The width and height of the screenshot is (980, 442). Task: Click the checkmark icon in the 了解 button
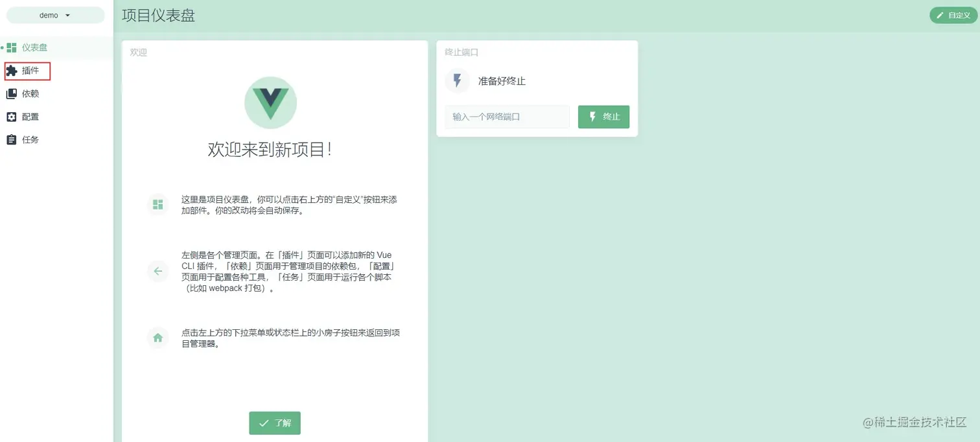click(264, 423)
